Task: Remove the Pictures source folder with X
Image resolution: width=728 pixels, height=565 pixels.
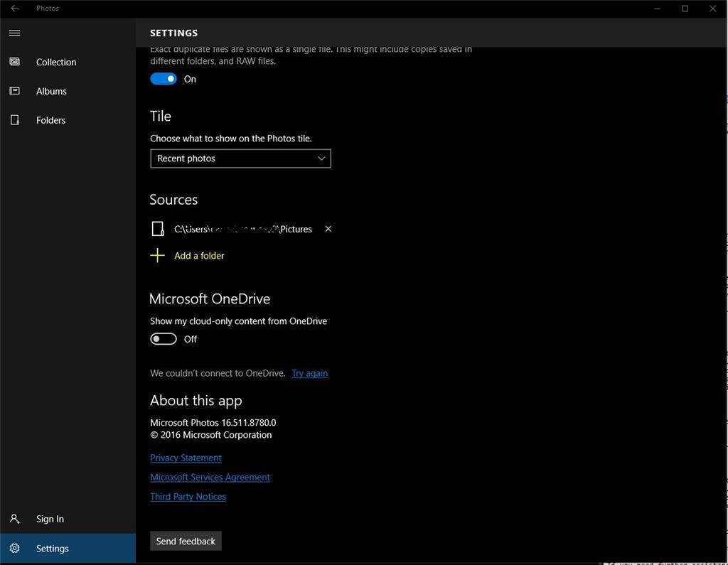Action: [328, 229]
